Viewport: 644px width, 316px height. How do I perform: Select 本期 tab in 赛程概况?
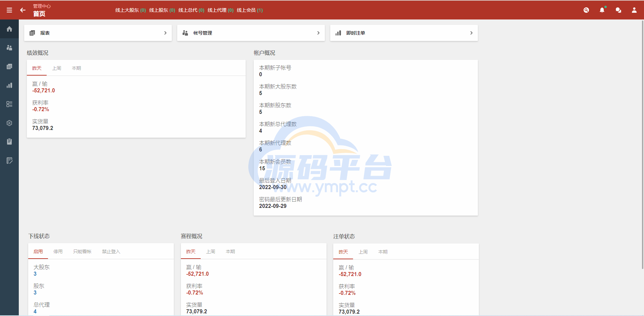pyautogui.click(x=231, y=252)
